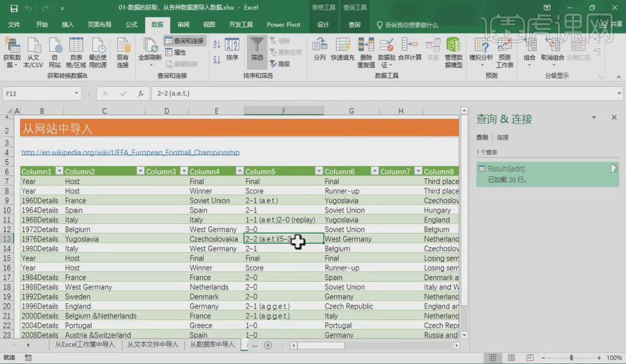Open Existing Connections (现有连接) icon
The width and height of the screenshot is (626, 364).
123,52
